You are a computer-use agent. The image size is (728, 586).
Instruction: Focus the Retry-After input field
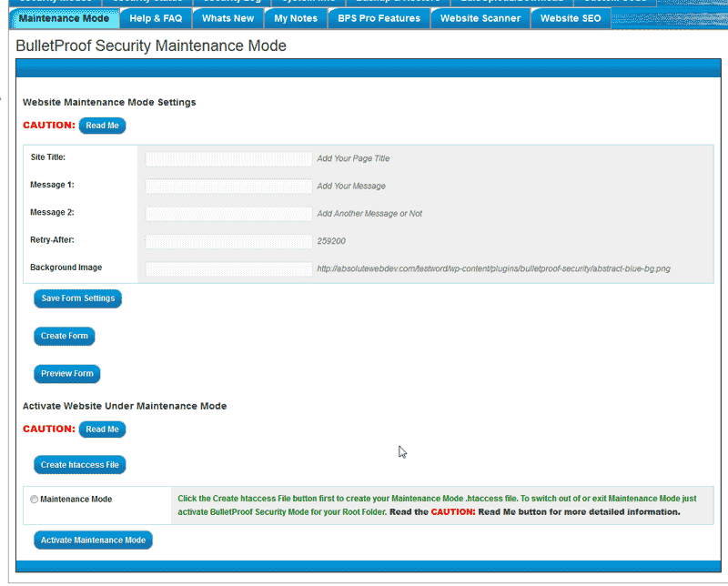pos(229,241)
